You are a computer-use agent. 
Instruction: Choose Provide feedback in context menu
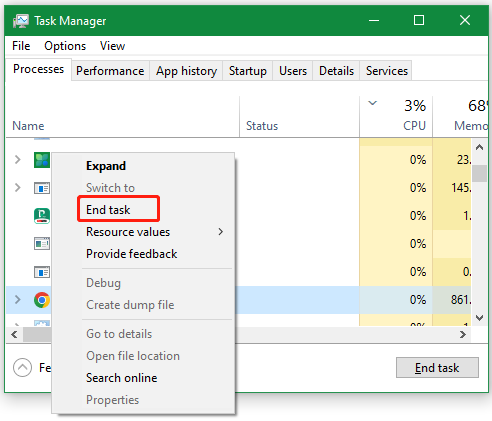point(132,254)
